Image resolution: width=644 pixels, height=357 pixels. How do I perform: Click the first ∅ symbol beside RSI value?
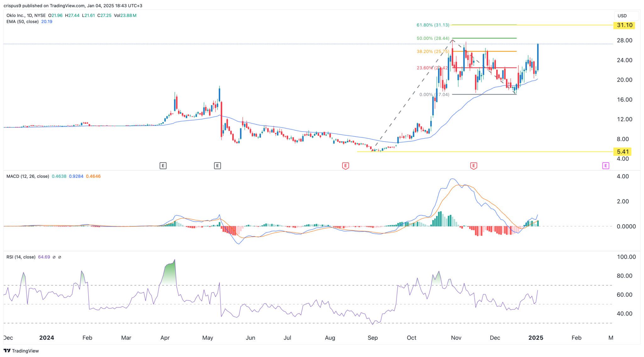tap(54, 257)
